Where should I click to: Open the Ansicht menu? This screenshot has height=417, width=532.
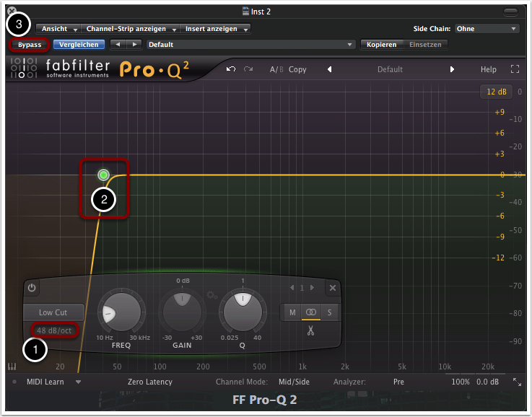tap(59, 29)
